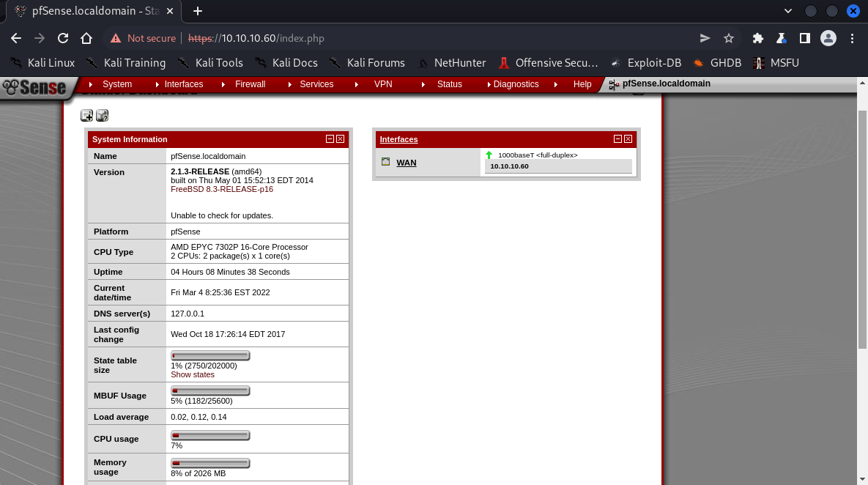Open the Diagnostics menu
Viewport: 868px width, 485px height.
click(x=516, y=84)
